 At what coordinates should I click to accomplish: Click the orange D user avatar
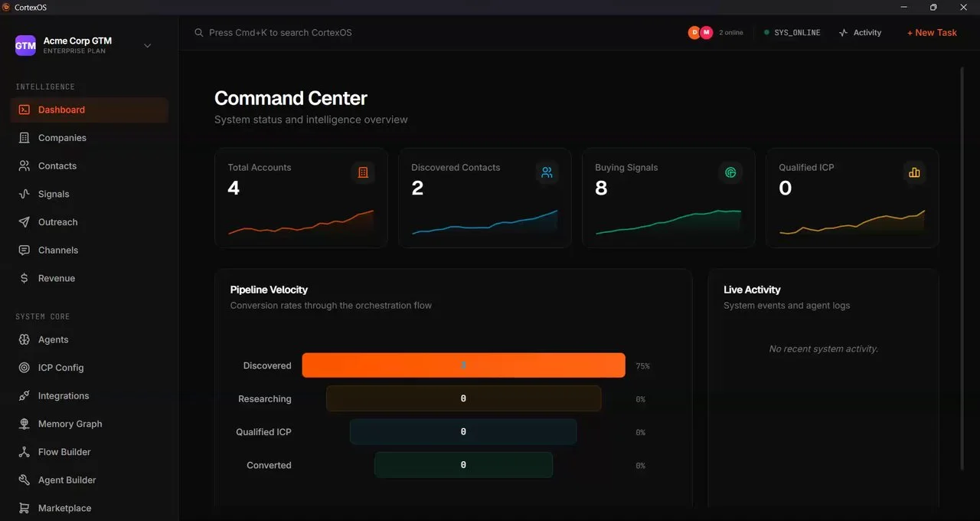[694, 32]
